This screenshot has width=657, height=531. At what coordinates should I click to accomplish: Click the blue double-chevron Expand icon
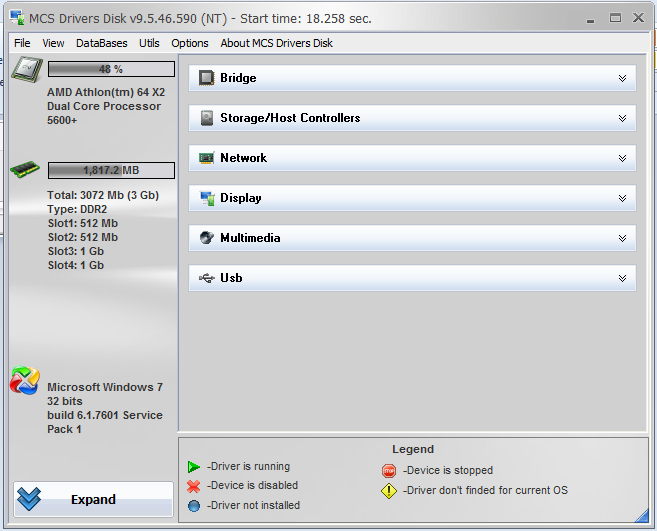(x=29, y=499)
